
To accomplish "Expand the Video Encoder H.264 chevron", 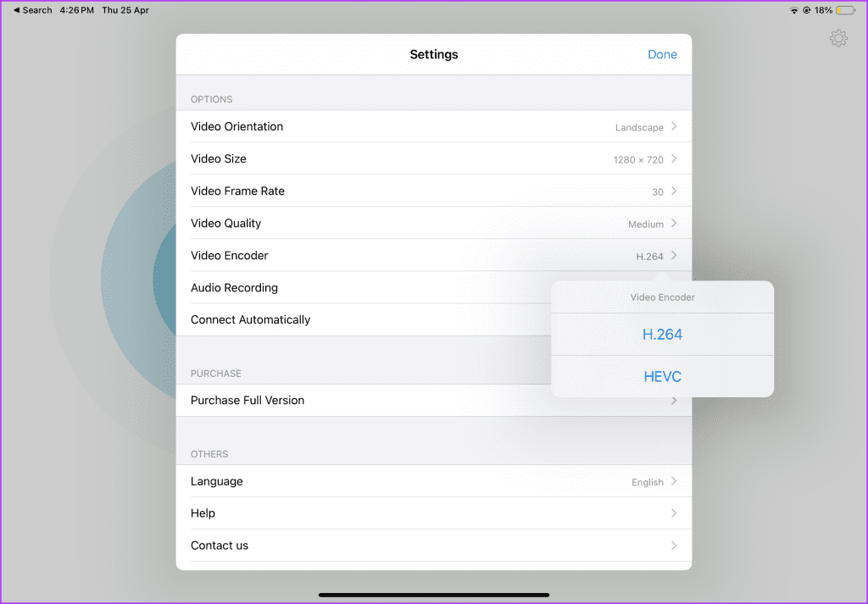I will coord(674,256).
